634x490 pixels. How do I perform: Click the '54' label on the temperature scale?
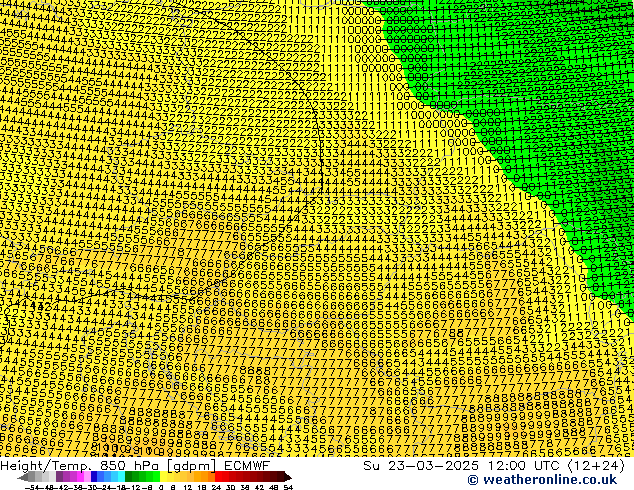point(288,488)
